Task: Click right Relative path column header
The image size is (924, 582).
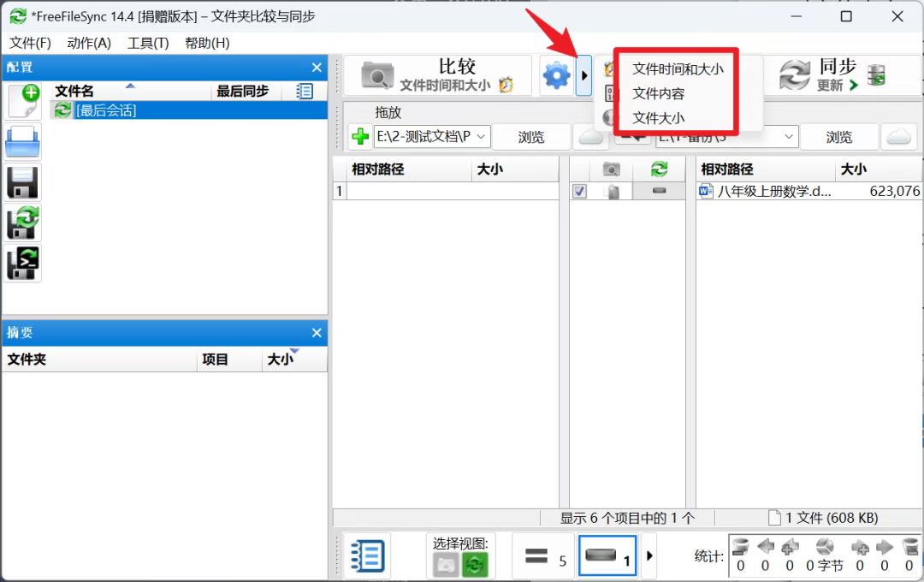Action: (766, 169)
